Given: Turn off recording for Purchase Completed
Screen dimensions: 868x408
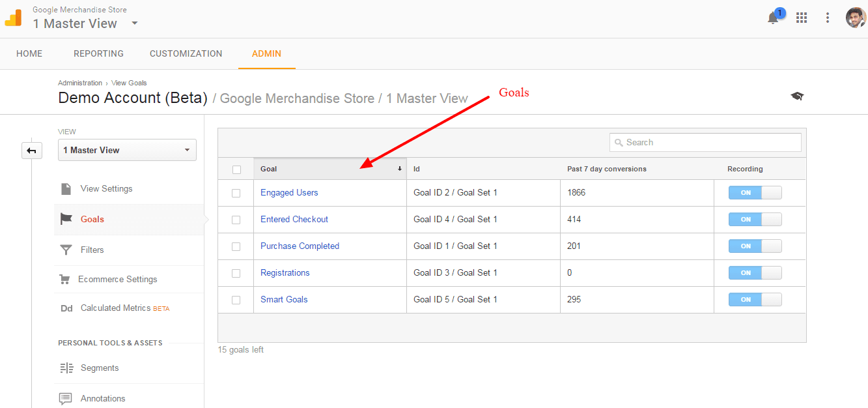Looking at the screenshot, I should coord(755,246).
